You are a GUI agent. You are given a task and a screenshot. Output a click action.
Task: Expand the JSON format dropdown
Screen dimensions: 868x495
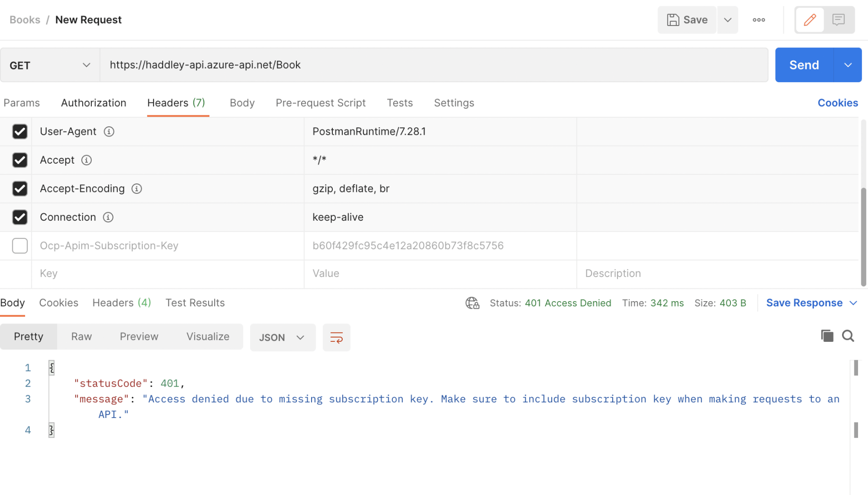tap(282, 338)
